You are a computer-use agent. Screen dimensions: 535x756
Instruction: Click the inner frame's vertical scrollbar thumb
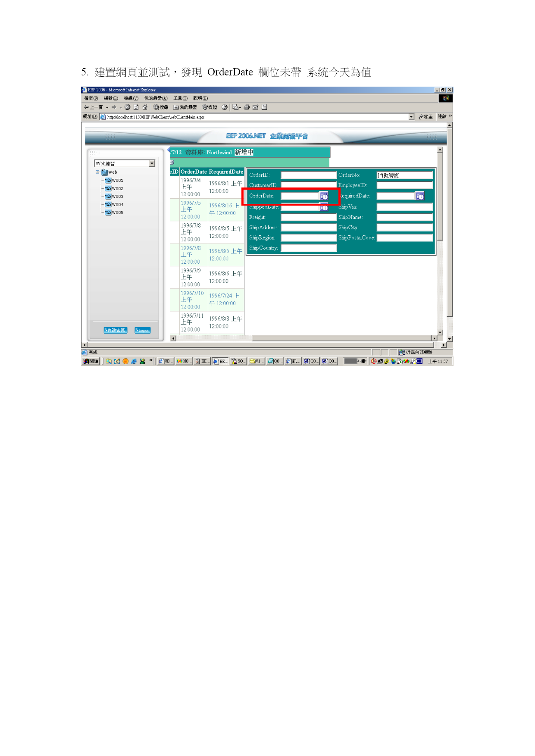[x=440, y=196]
